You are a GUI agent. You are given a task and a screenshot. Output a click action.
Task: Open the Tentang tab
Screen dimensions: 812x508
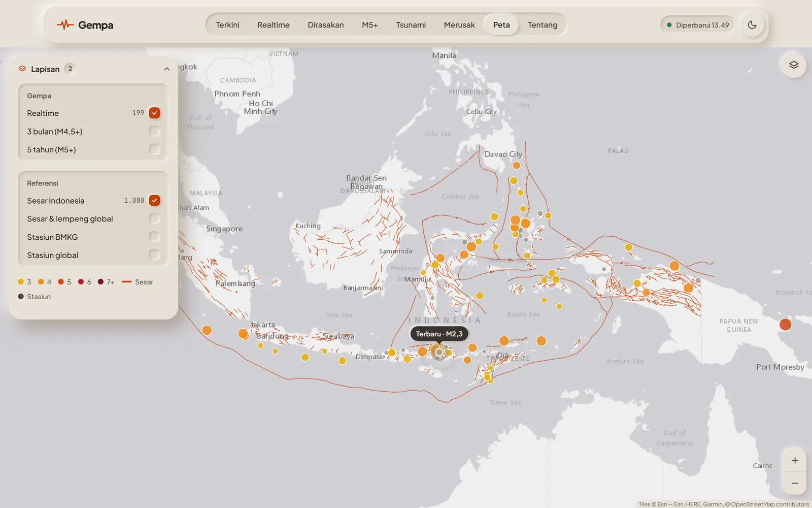(x=543, y=25)
